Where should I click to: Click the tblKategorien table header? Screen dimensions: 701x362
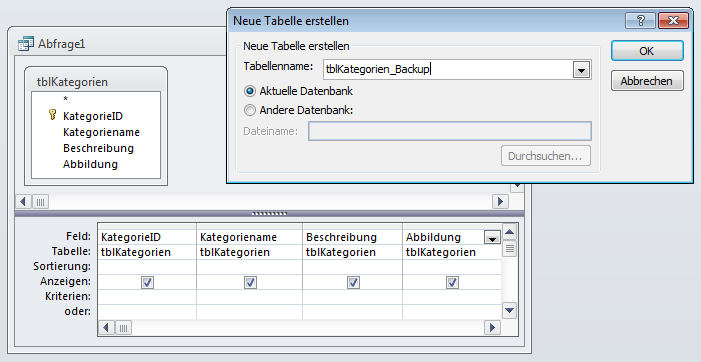96,82
